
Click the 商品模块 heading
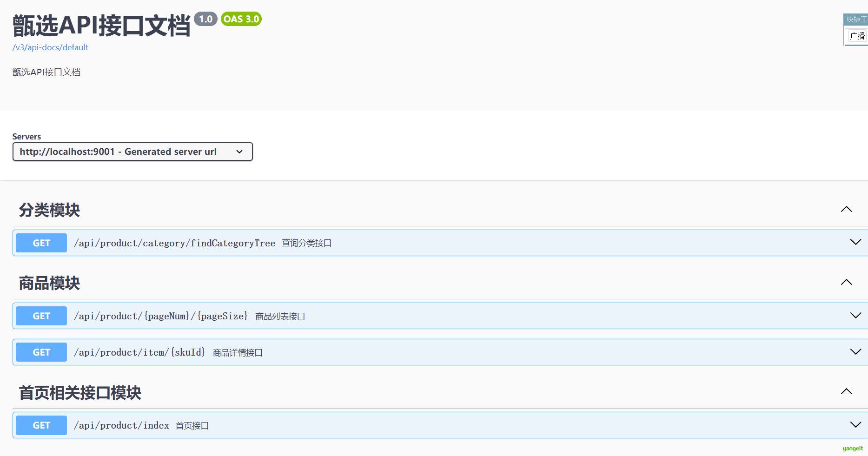click(49, 283)
